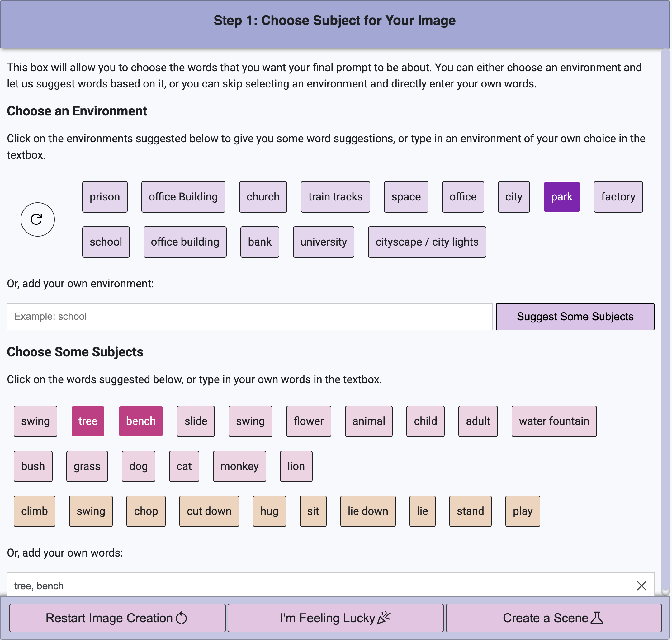Pick the train tracks environment
Viewport: 672px width, 640px height.
tap(335, 197)
